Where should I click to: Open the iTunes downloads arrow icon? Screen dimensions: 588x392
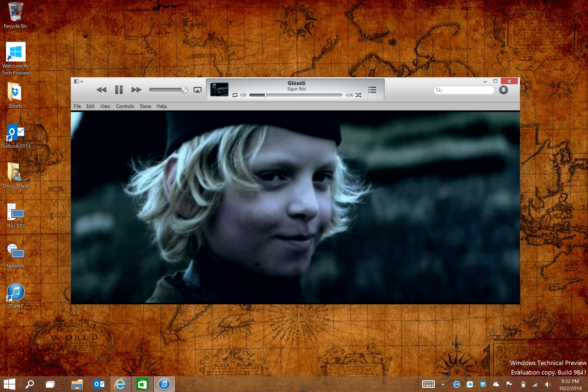504,90
